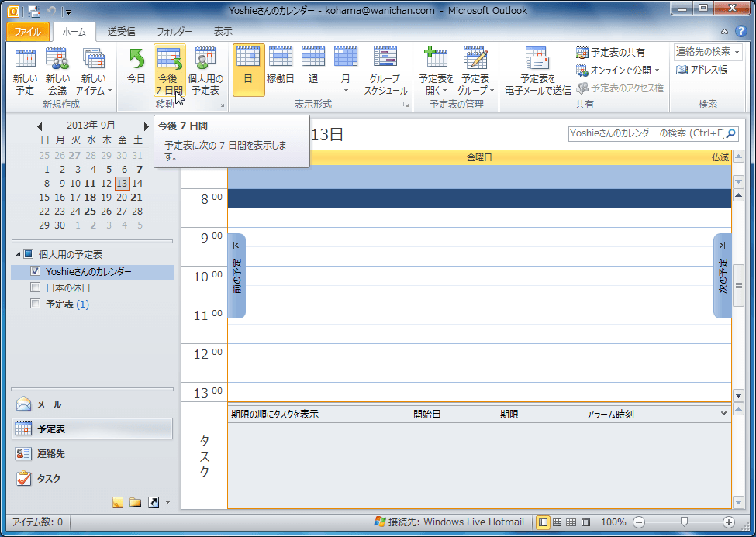Open the 移動 group dialog launcher
This screenshot has width=756, height=537.
(x=221, y=104)
